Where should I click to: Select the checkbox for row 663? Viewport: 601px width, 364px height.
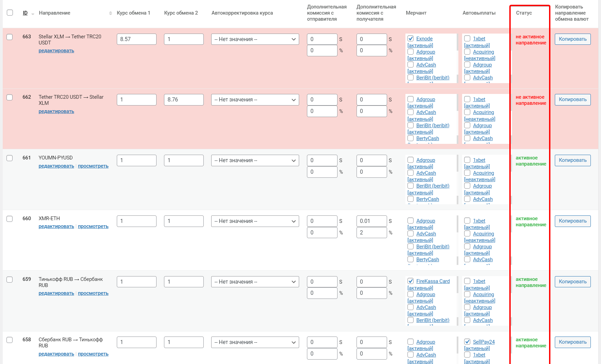tap(10, 37)
